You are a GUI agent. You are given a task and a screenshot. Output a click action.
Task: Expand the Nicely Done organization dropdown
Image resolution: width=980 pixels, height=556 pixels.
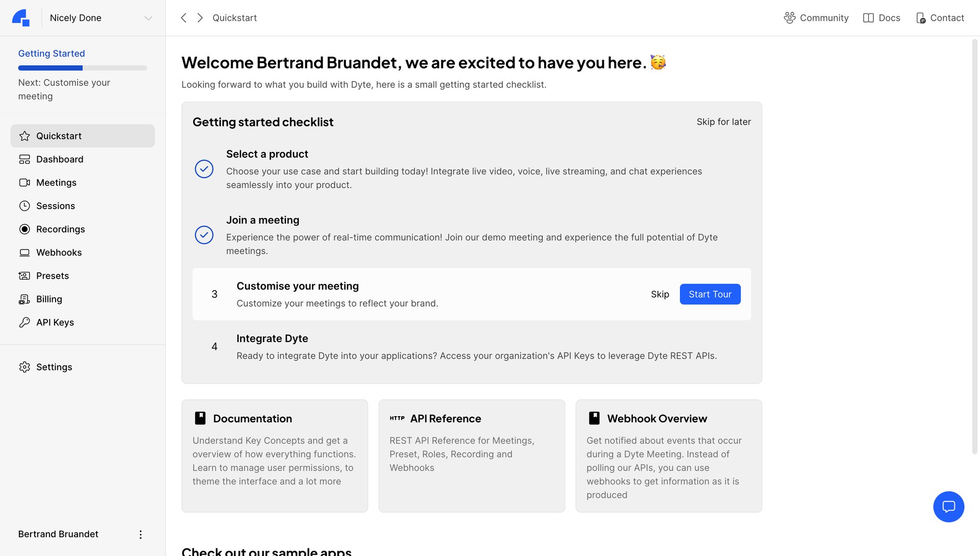pos(148,18)
